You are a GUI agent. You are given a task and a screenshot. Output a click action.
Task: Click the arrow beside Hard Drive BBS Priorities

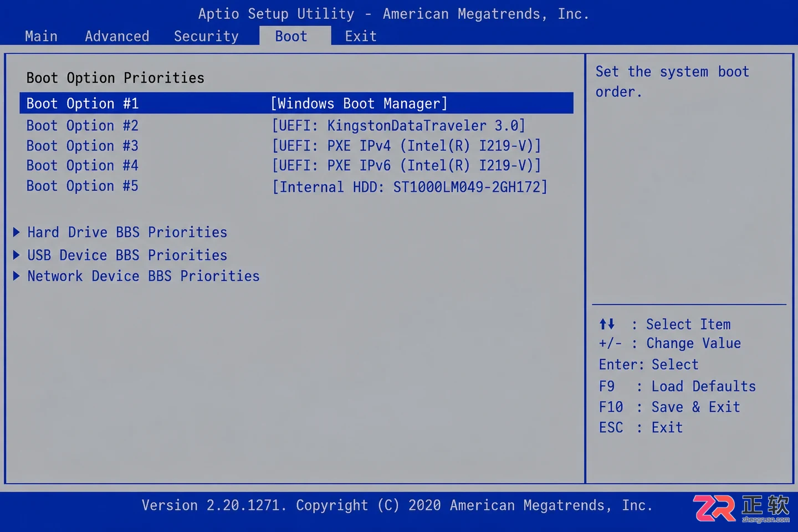(x=17, y=232)
